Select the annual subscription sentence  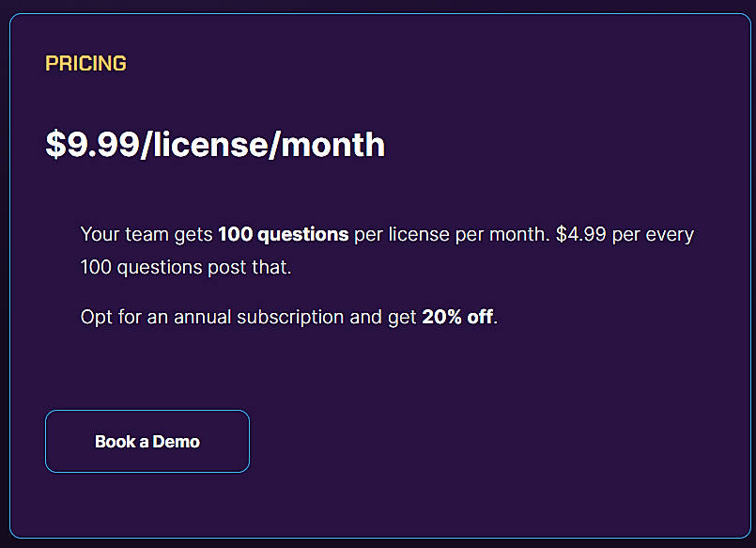(287, 317)
